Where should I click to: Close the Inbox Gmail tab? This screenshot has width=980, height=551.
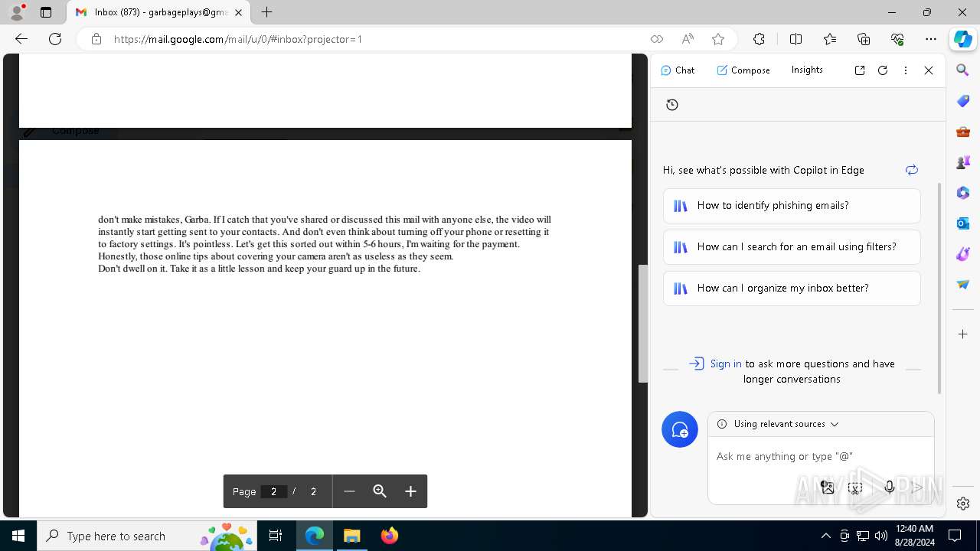[x=239, y=12]
